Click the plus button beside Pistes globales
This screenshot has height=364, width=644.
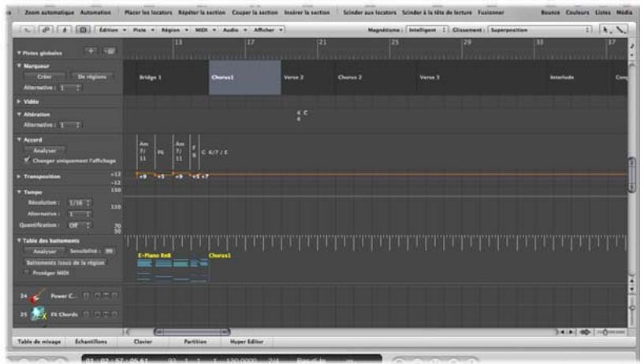(91, 51)
